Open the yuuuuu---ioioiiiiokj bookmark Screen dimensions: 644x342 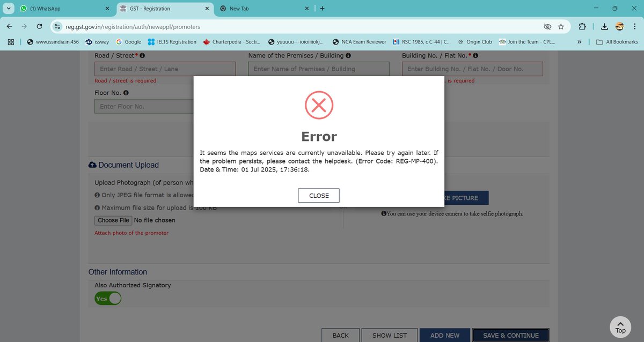[296, 42]
